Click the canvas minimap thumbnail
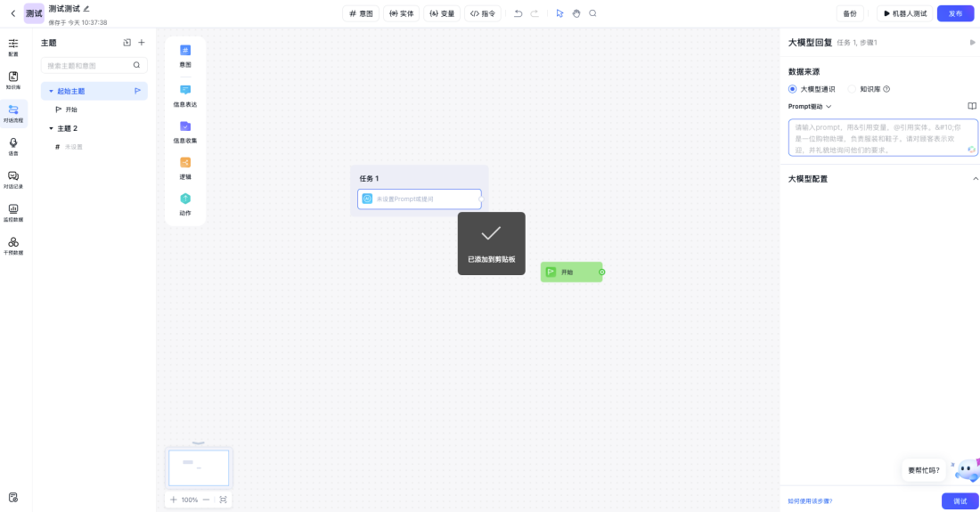The width and height of the screenshot is (980, 512). coord(199,467)
